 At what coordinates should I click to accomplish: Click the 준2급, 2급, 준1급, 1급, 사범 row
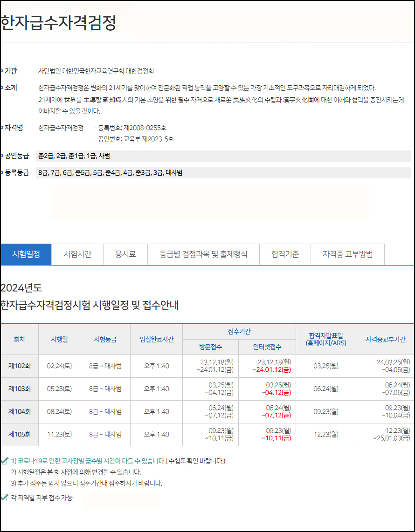coord(223,156)
